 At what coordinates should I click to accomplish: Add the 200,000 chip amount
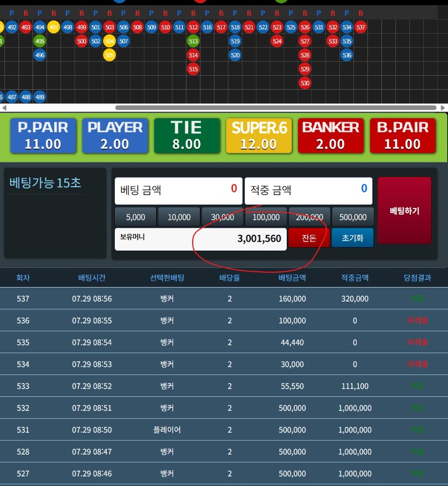pyautogui.click(x=309, y=217)
